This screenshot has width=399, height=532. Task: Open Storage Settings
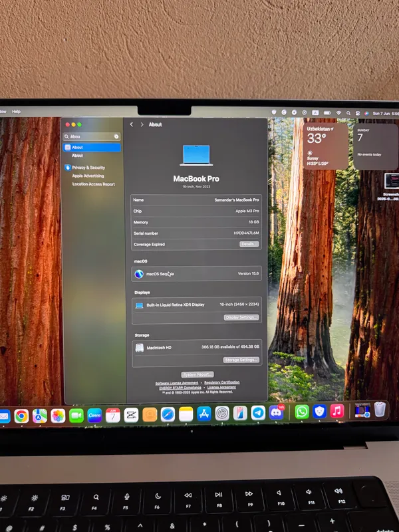click(x=241, y=360)
